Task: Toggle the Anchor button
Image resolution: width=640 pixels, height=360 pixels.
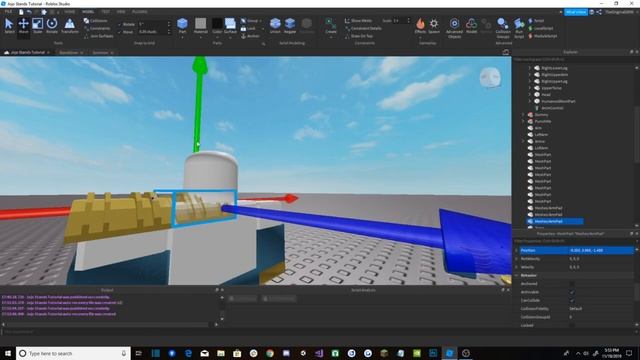Action: click(250, 36)
